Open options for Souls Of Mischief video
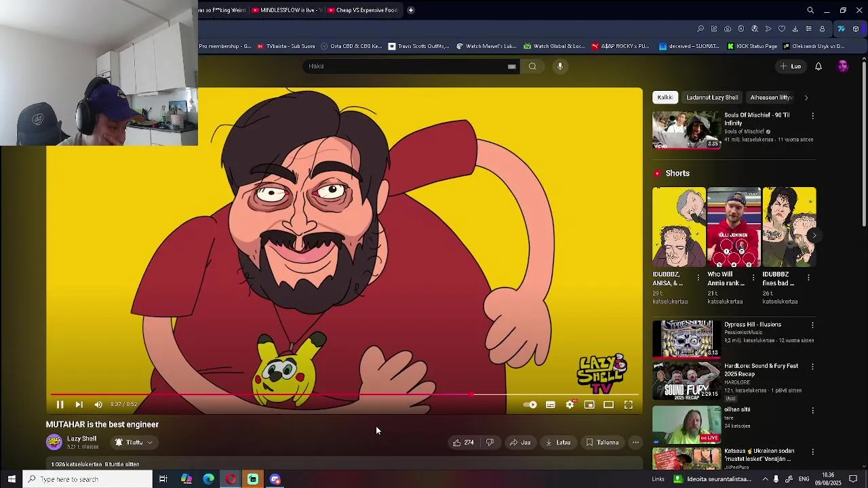 coord(812,116)
